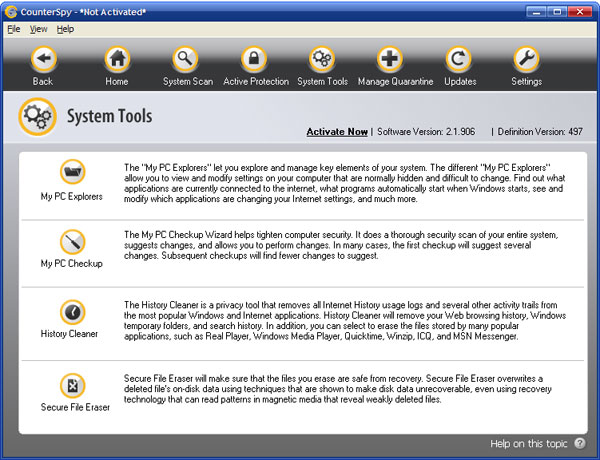Click the System Scan toolbar label
The width and height of the screenshot is (600, 460).
pyautogui.click(x=188, y=82)
